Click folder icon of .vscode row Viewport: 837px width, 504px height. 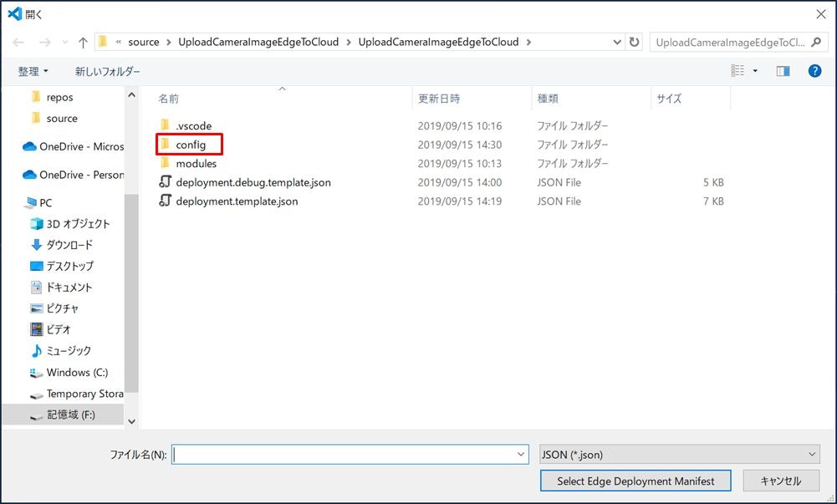pos(165,125)
